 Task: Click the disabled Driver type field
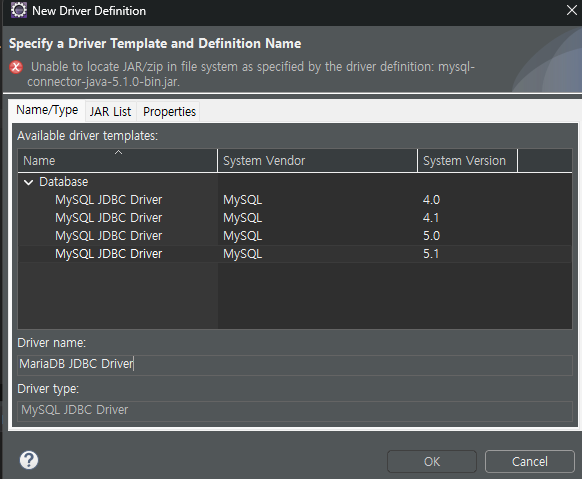click(x=295, y=410)
